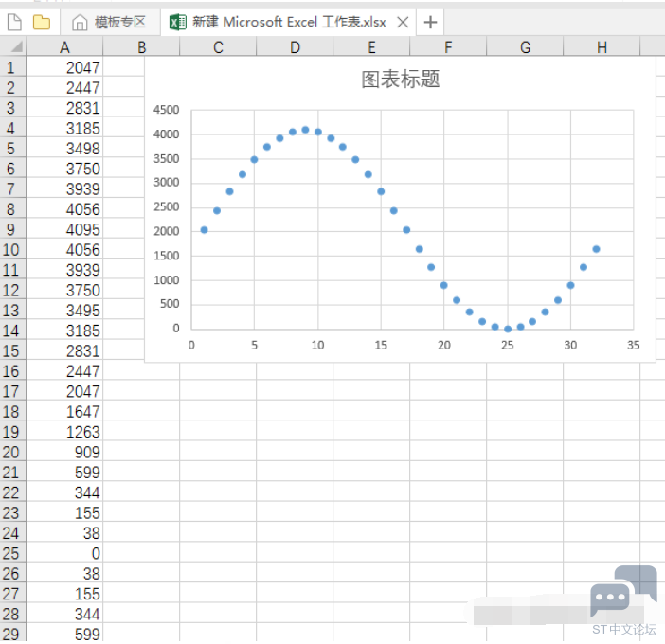Screen dimensions: 665x644
Task: Open the yellow folder icon
Action: (42, 22)
